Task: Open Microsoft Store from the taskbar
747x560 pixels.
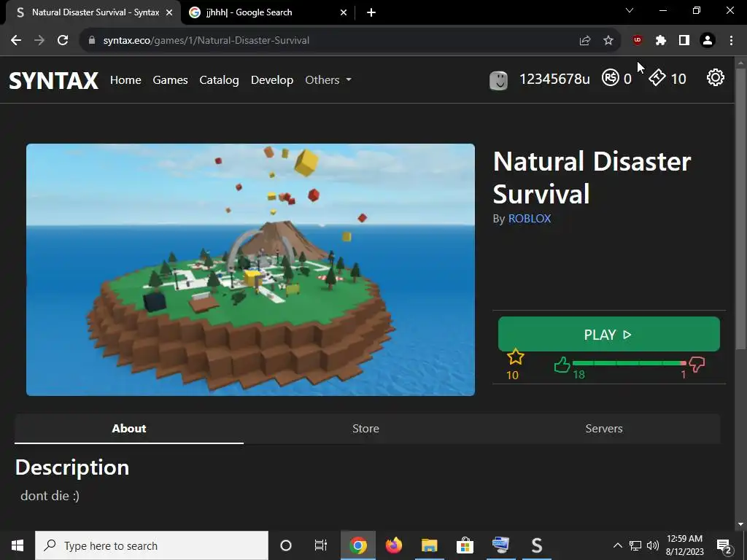Action: click(x=465, y=545)
